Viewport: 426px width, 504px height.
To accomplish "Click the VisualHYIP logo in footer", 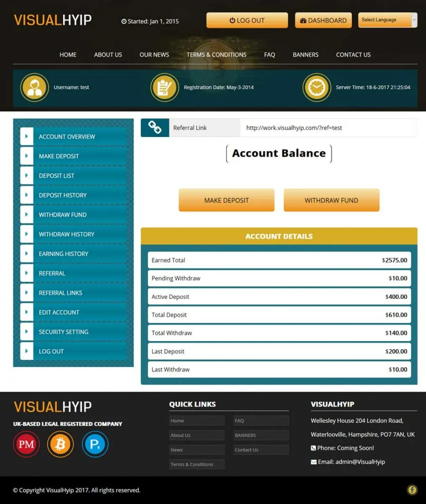I will click(52, 407).
